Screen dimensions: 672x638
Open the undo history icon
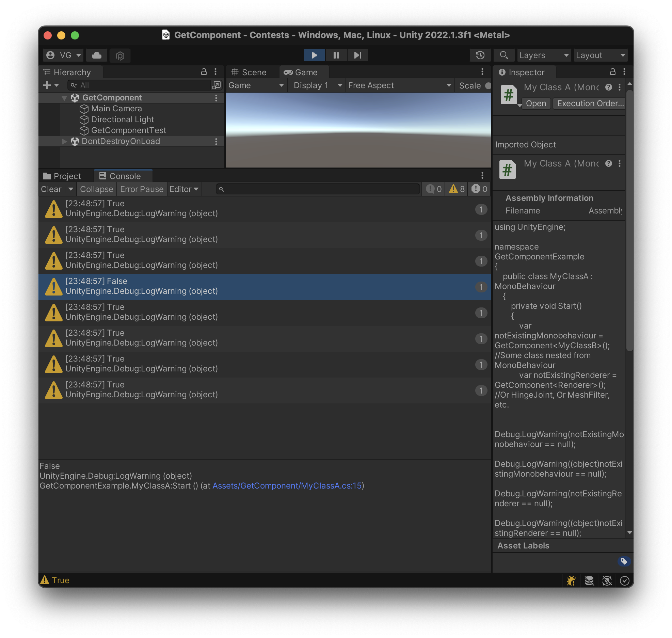pyautogui.click(x=480, y=55)
